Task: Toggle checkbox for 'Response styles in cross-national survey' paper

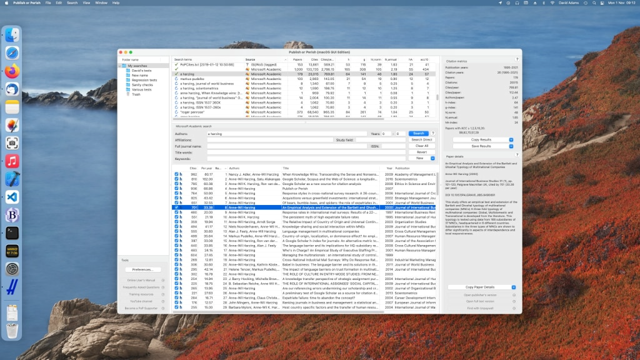Action: [176, 193]
